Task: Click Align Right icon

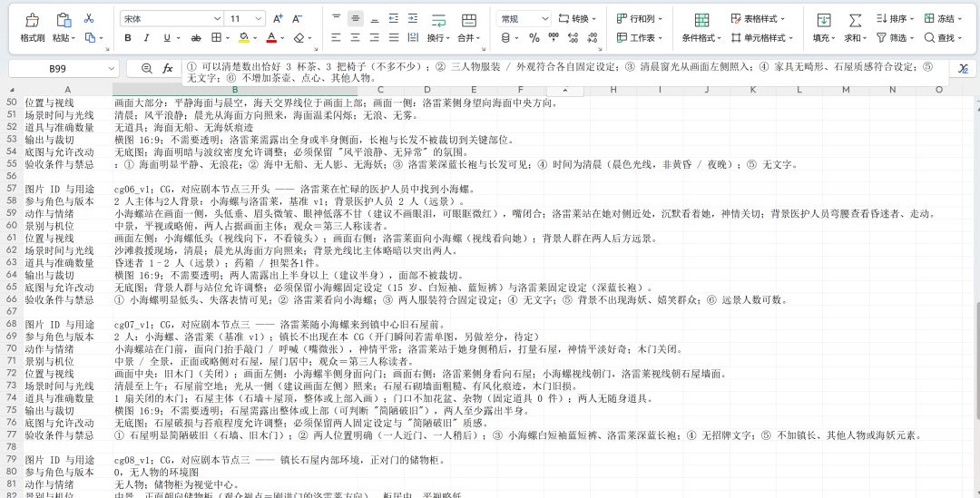Action: [375, 38]
